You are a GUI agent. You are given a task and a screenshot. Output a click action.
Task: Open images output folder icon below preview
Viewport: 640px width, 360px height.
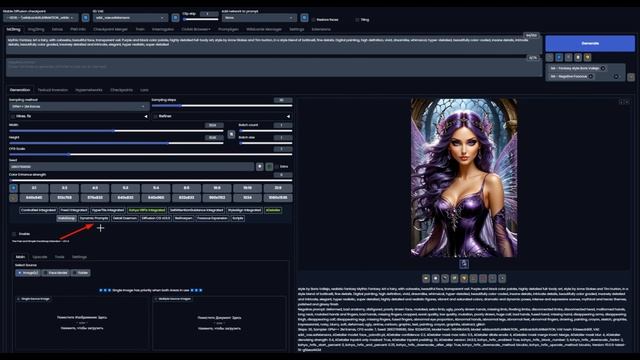[426, 278]
